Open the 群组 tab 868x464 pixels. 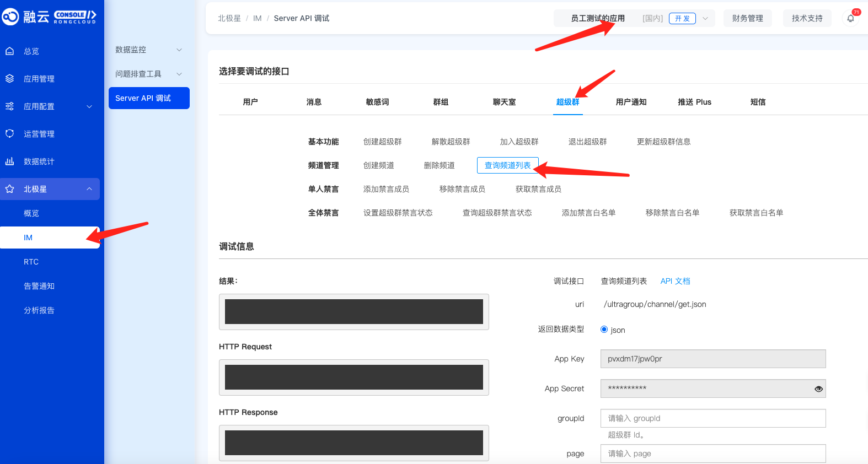click(x=441, y=102)
